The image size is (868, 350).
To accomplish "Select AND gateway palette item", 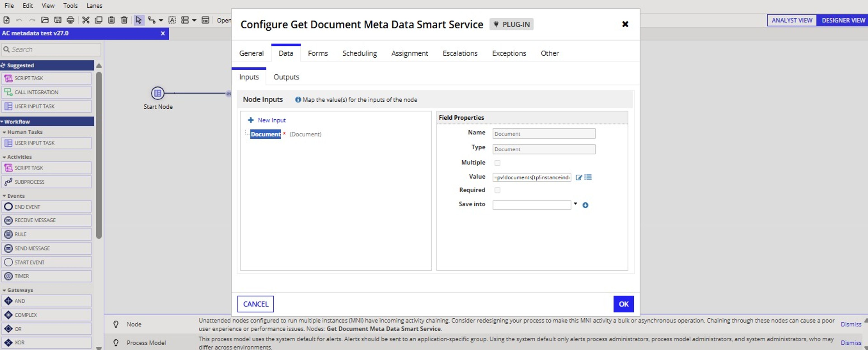I will coord(47,301).
